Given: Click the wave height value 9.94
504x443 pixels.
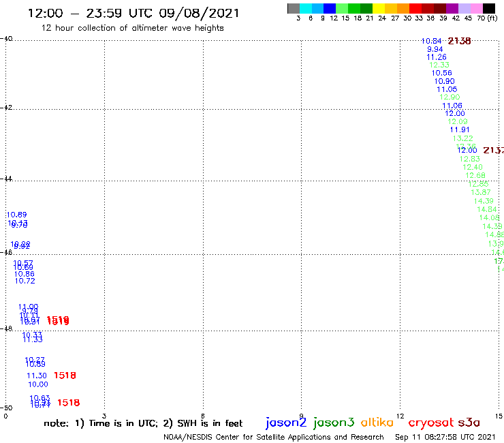Looking at the screenshot, I should pyautogui.click(x=435, y=49).
